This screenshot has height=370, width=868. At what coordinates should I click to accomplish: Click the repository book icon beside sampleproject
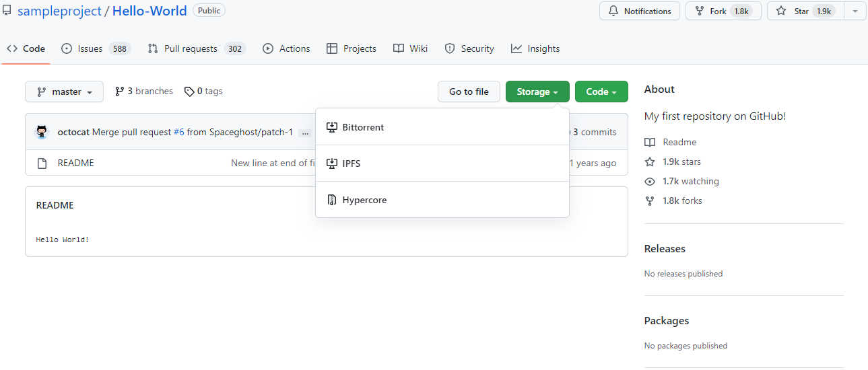[x=7, y=11]
